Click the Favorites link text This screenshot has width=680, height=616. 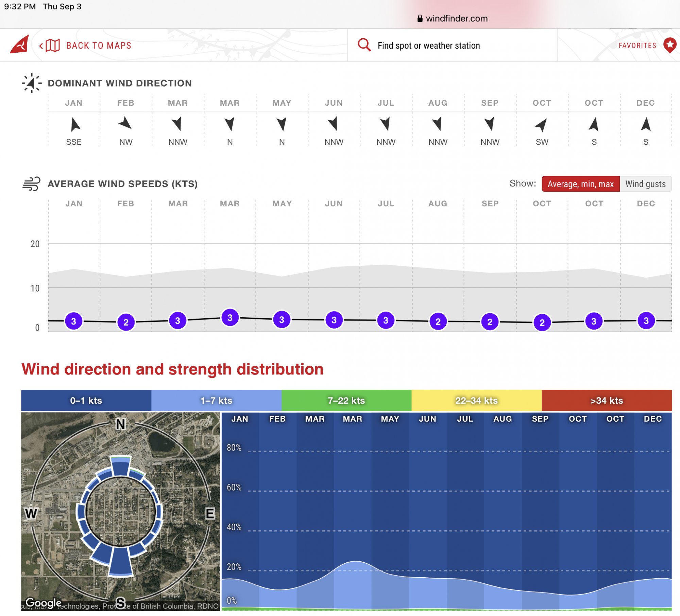point(637,46)
